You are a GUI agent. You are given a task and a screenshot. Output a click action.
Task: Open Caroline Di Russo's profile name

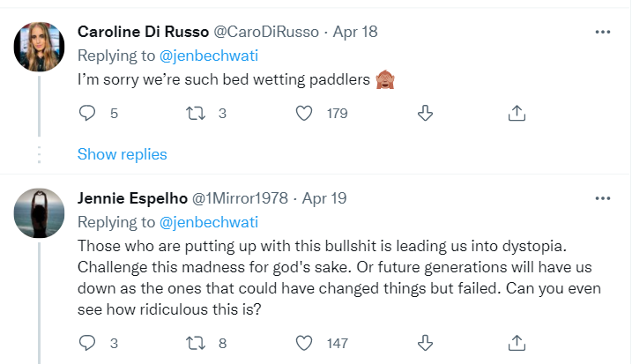coord(143,32)
